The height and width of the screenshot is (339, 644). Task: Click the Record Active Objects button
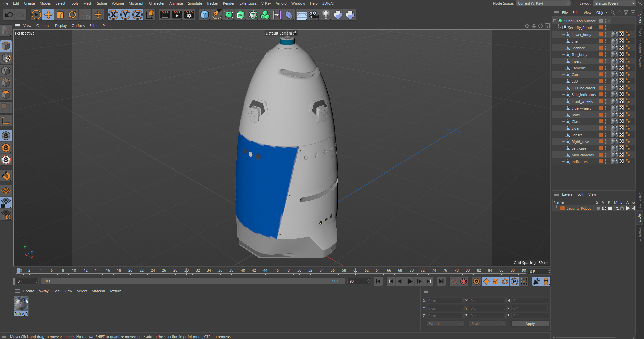pos(454,281)
